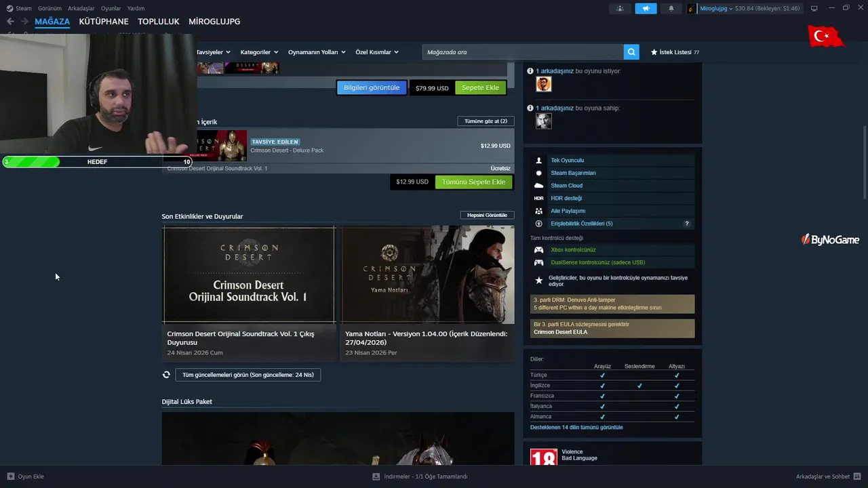Select the MAĞAZA store tab
Image resolution: width=868 pixels, height=488 pixels.
click(52, 22)
